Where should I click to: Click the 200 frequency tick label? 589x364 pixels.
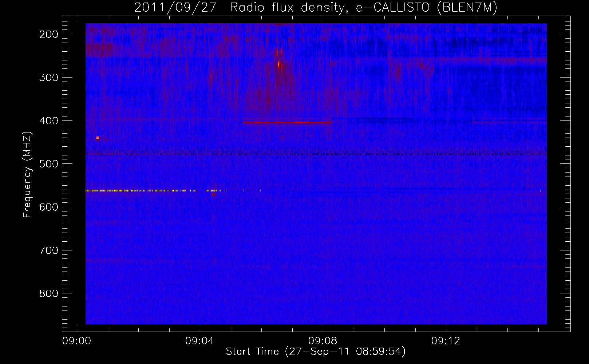pos(49,34)
